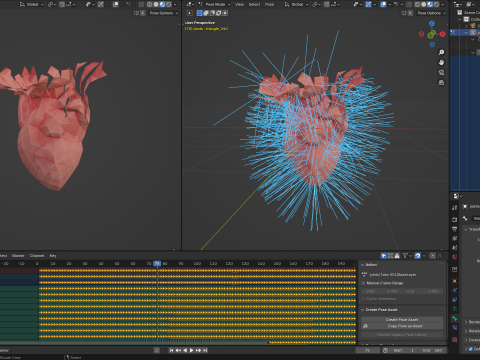The image size is (480, 360).
Task: Open Bone Constraints properties tab
Action: pos(455,328)
